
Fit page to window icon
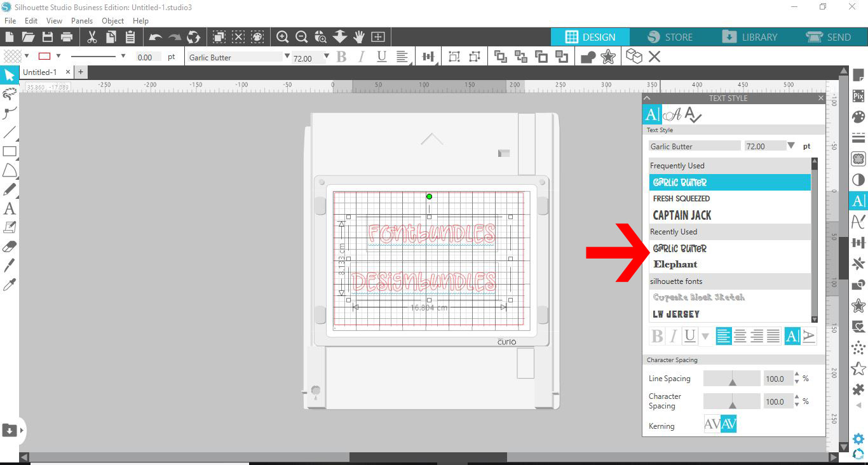pos(378,37)
